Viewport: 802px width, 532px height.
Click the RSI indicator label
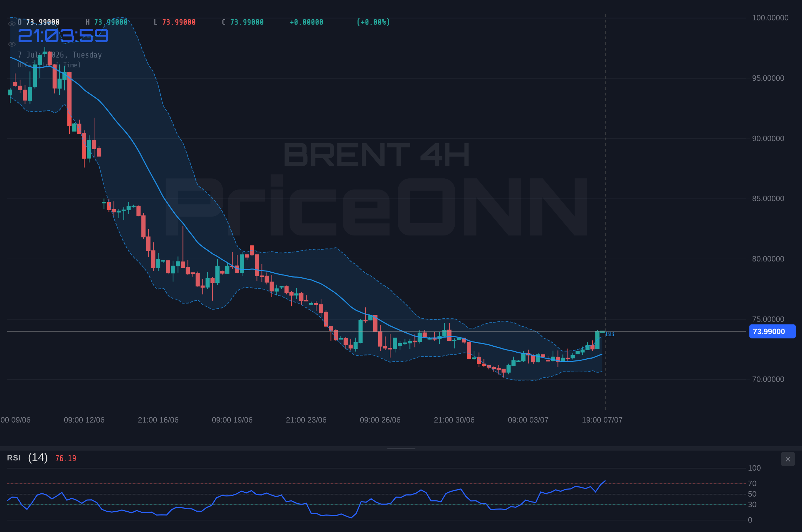14,458
